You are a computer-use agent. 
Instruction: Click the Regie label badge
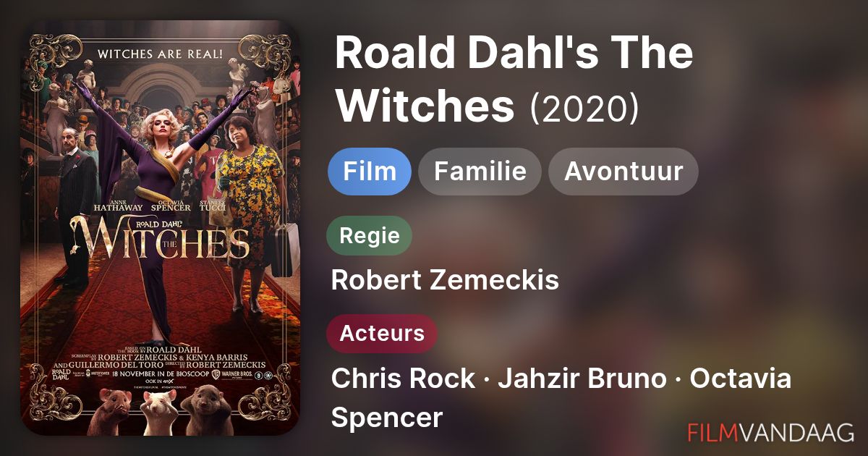click(369, 235)
